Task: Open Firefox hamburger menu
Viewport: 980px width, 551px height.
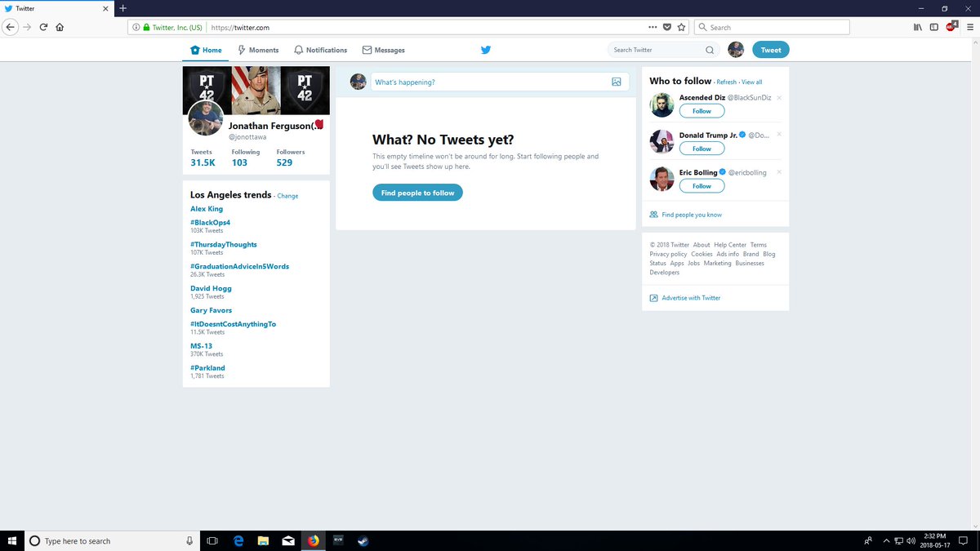Action: (969, 27)
